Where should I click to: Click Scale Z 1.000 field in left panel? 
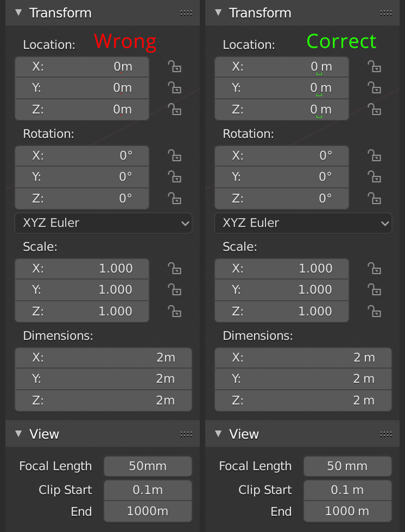82,312
